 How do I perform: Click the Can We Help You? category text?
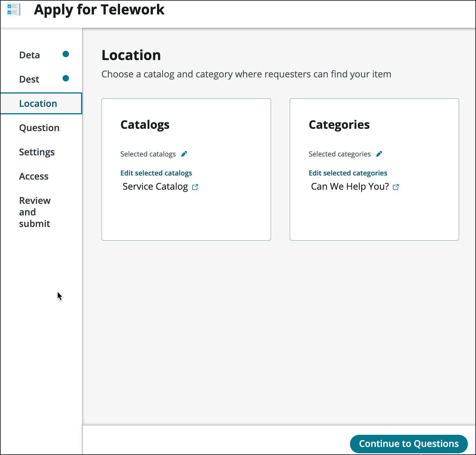[350, 187]
